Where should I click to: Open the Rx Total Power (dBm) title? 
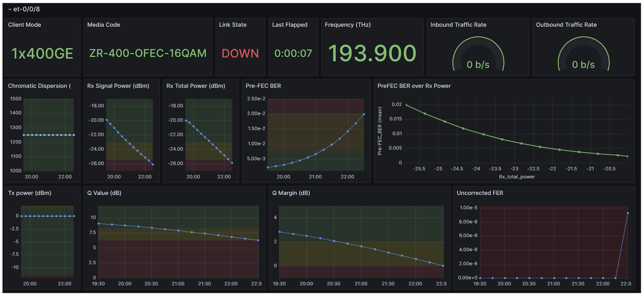coord(196,86)
